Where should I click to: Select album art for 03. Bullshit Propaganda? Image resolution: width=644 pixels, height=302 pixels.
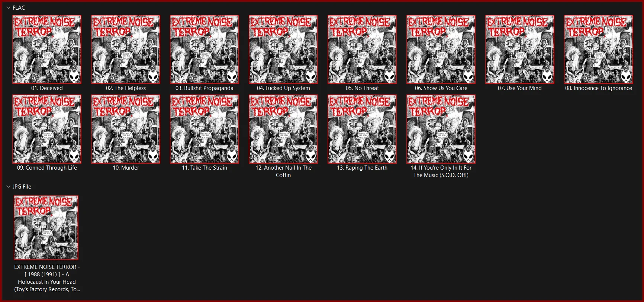(205, 49)
